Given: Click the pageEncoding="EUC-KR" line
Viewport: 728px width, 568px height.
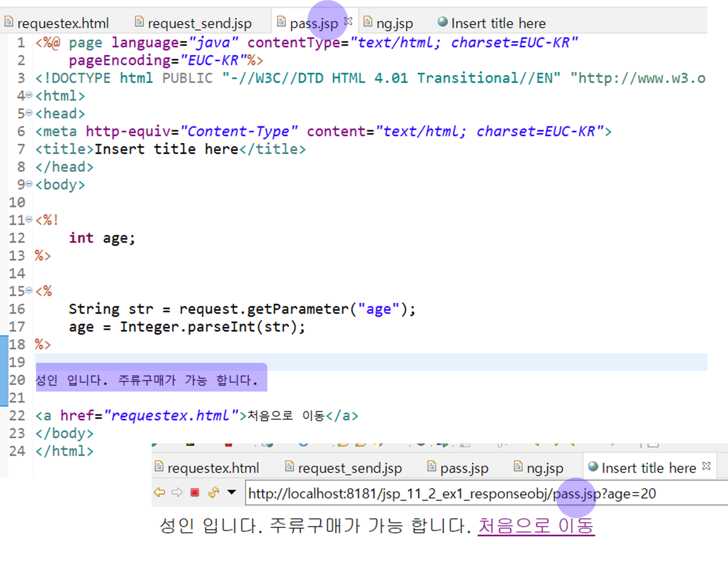Looking at the screenshot, I should [x=166, y=60].
